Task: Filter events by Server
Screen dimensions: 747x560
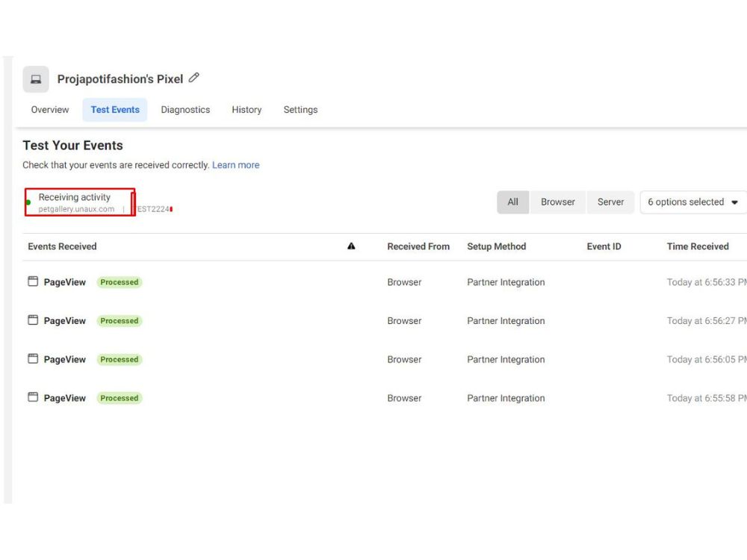Action: coord(611,202)
